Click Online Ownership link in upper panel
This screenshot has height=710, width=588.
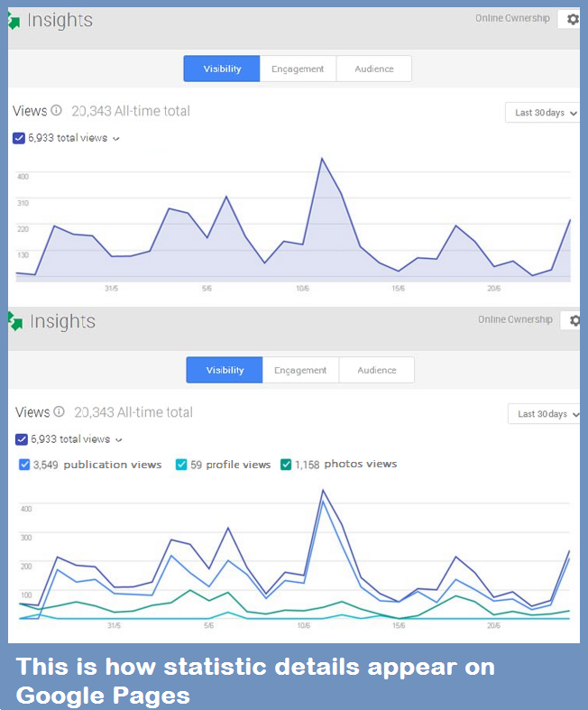(x=512, y=18)
